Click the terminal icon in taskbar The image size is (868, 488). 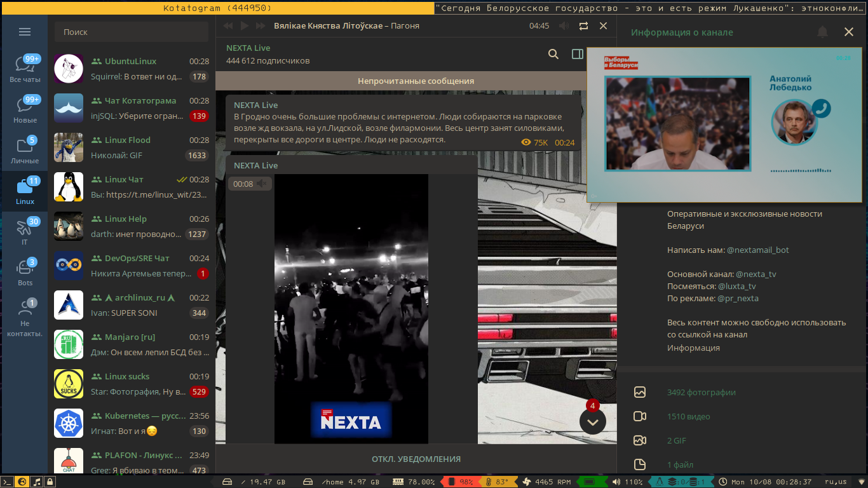[7, 482]
